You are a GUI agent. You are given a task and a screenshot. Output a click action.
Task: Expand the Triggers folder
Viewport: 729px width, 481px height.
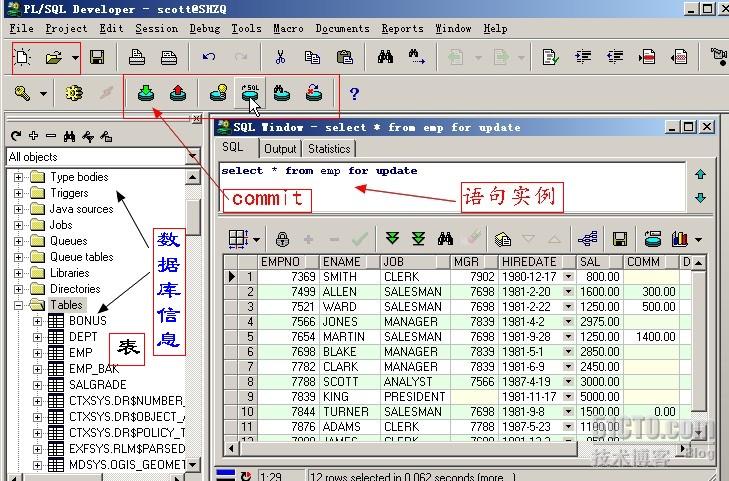pyautogui.click(x=18, y=193)
